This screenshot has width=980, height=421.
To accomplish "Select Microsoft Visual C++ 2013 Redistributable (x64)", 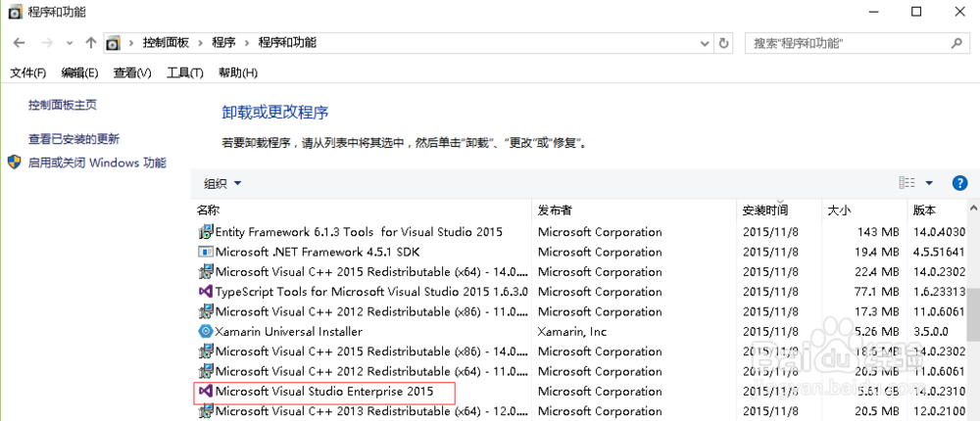I will pos(371,411).
